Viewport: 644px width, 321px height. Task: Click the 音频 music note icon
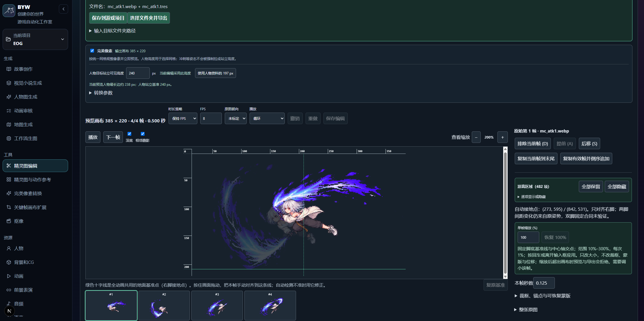9,304
